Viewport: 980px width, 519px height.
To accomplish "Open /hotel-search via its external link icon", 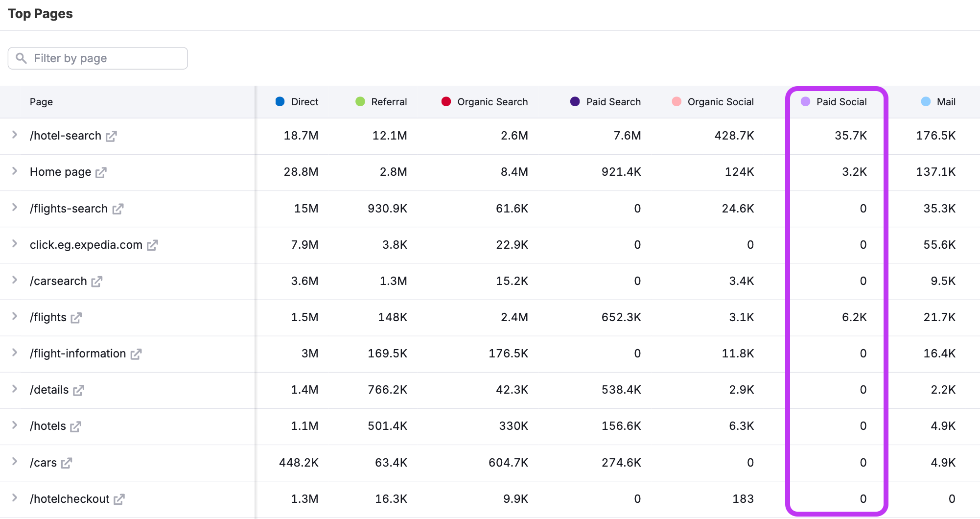I will click(x=112, y=136).
